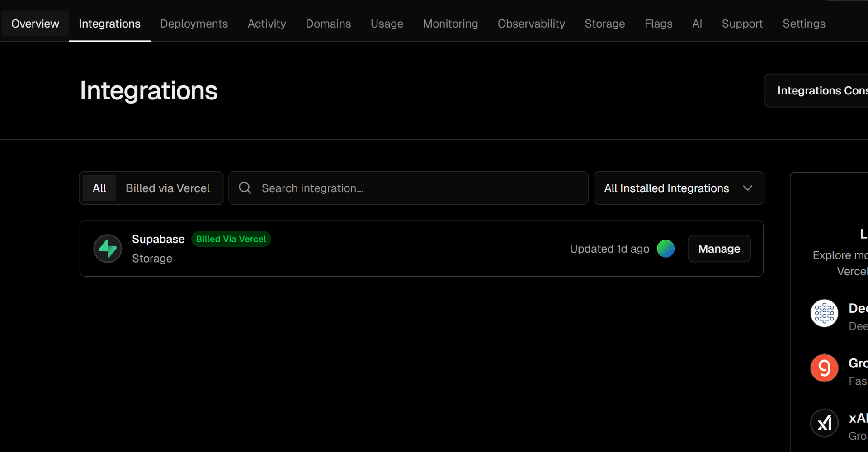Open the Groq marketplace icon
868x452 pixels.
(824, 368)
